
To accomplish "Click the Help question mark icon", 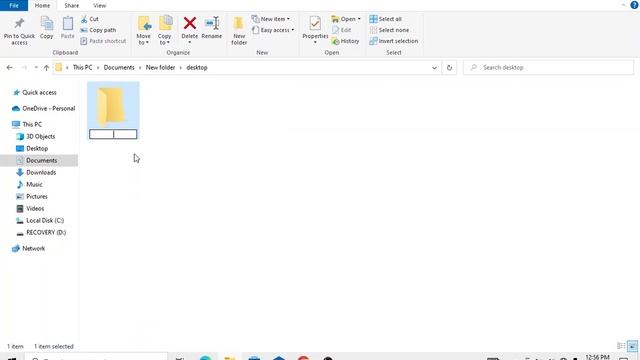I will click(x=634, y=5).
